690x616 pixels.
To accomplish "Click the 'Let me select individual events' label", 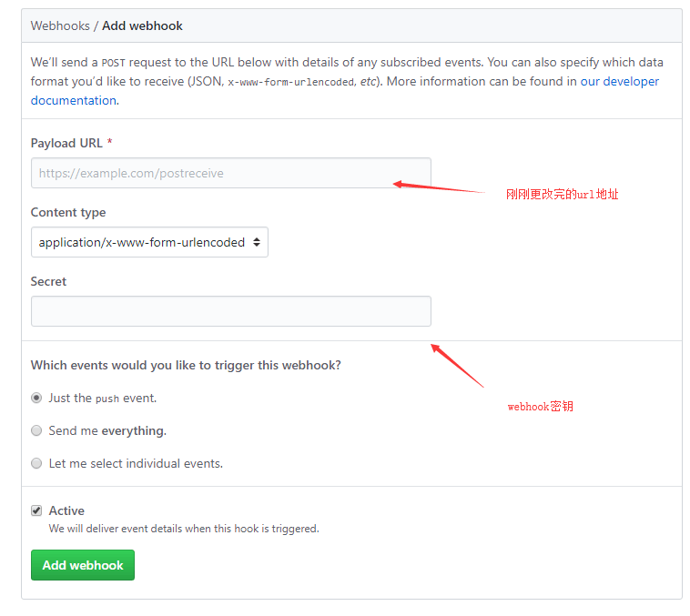I will coord(136,463).
